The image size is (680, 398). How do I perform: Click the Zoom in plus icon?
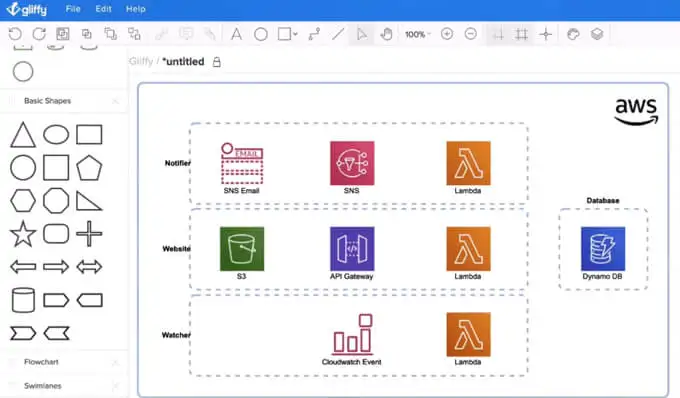click(x=447, y=34)
